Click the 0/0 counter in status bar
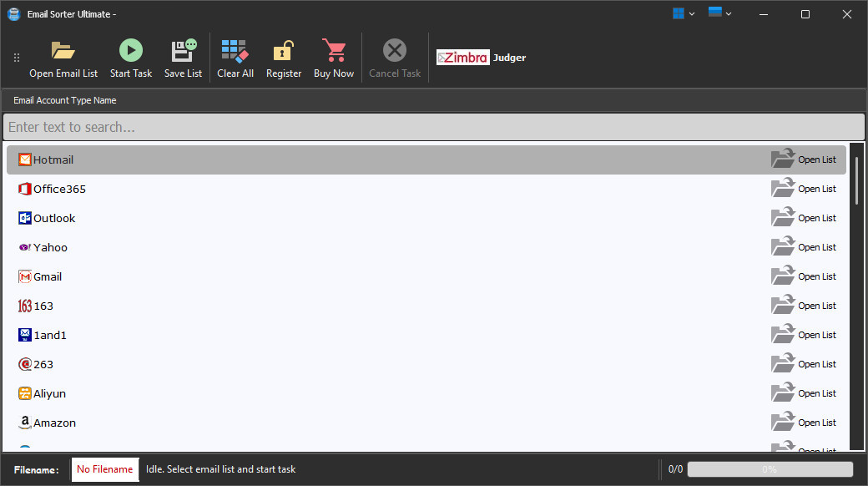This screenshot has height=486, width=868. [675, 469]
